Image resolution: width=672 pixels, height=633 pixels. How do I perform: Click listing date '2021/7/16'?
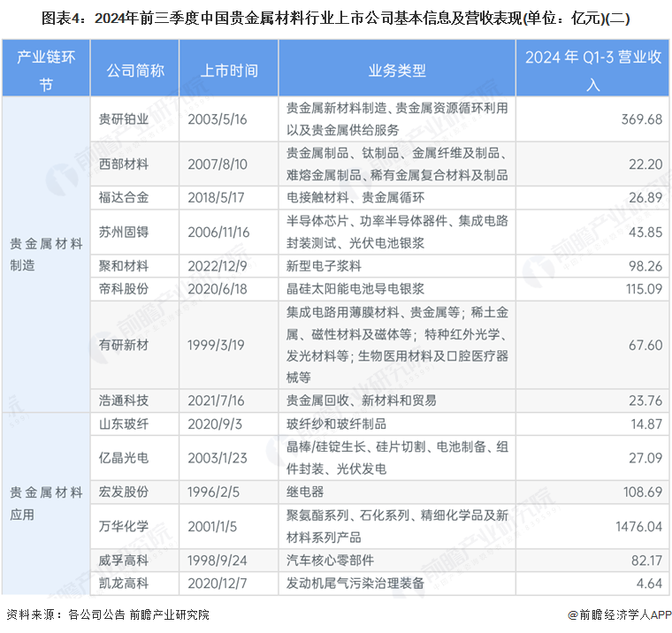coord(216,400)
